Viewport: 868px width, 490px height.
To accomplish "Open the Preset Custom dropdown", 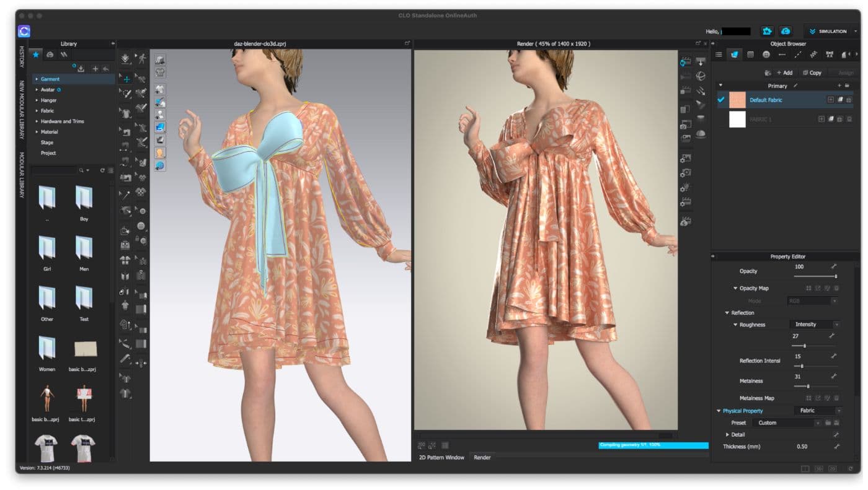I will click(x=787, y=422).
